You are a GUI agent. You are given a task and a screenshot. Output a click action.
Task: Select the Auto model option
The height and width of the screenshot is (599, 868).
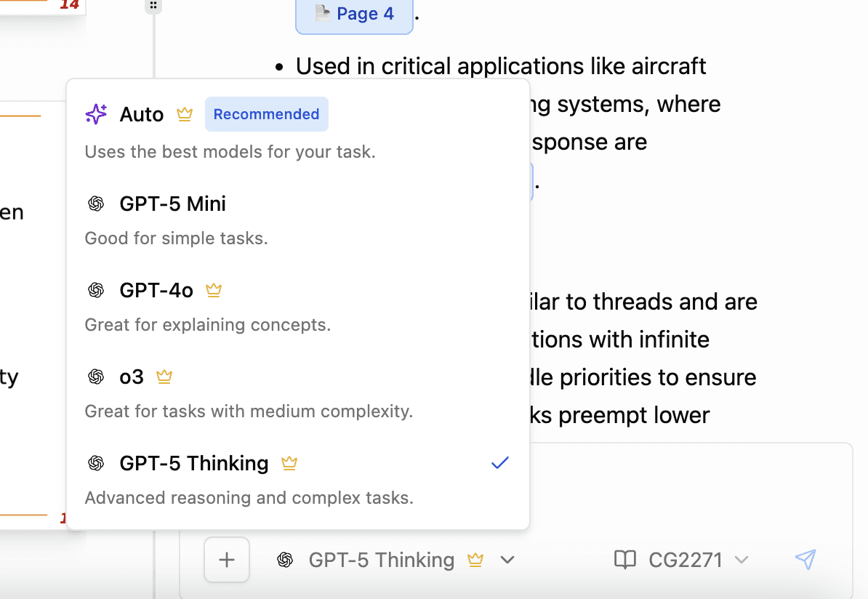click(x=298, y=132)
